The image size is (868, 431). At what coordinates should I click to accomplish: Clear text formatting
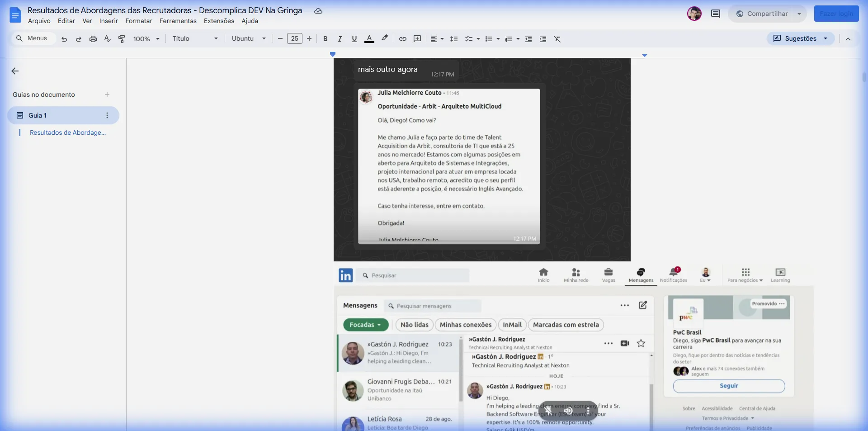click(557, 39)
